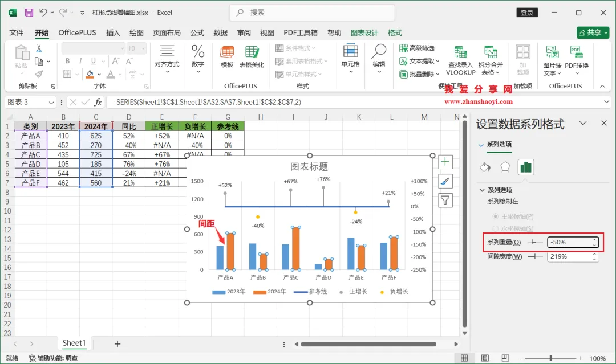Switch to Page Layout view icon

485,358
